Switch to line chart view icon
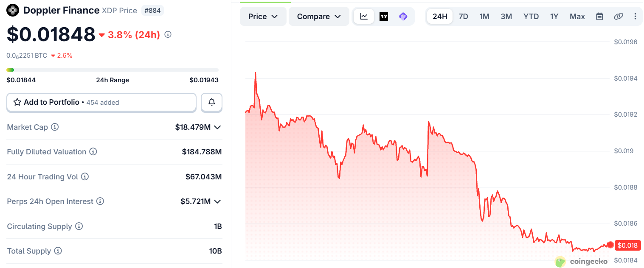 point(364,17)
